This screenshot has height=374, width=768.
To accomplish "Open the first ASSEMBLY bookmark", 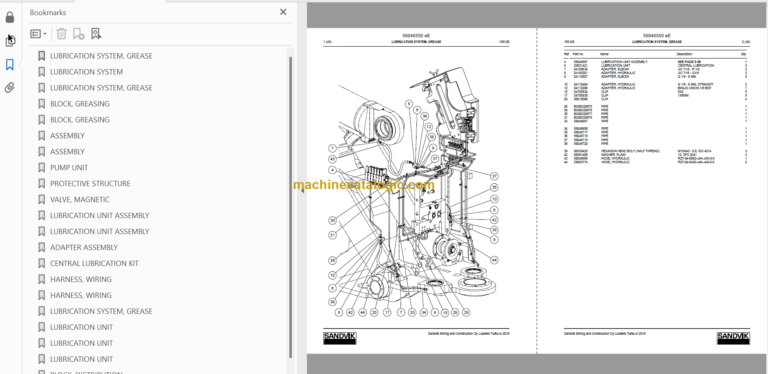I will pyautogui.click(x=67, y=136).
